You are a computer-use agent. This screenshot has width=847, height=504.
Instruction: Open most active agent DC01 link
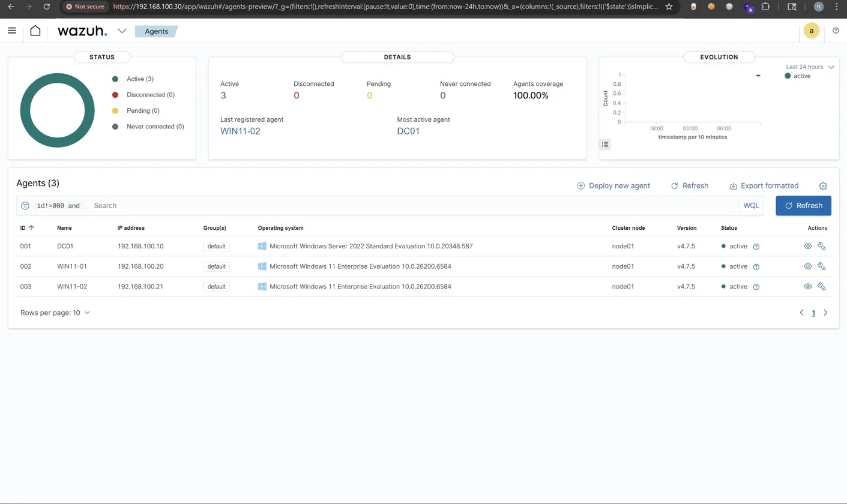click(408, 131)
